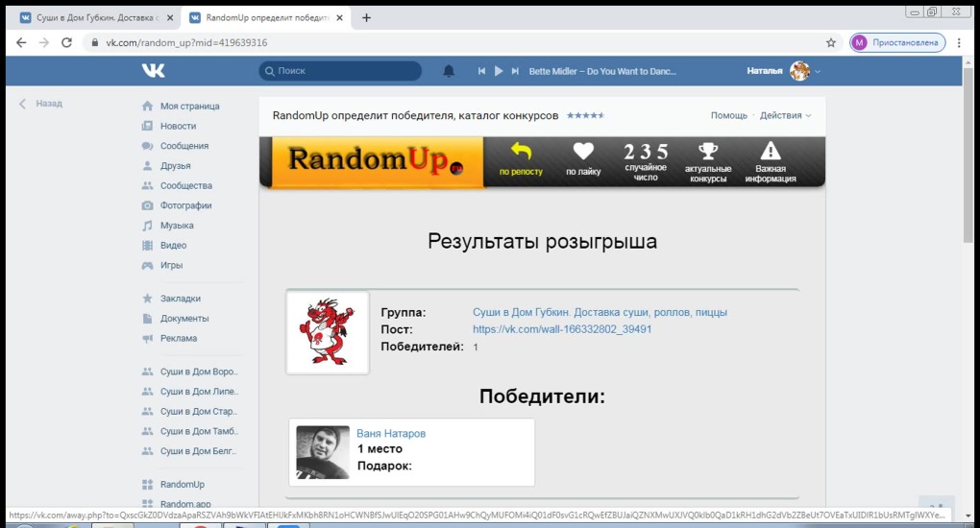Select the по репосту arrow icon
The image size is (980, 528).
[521, 151]
